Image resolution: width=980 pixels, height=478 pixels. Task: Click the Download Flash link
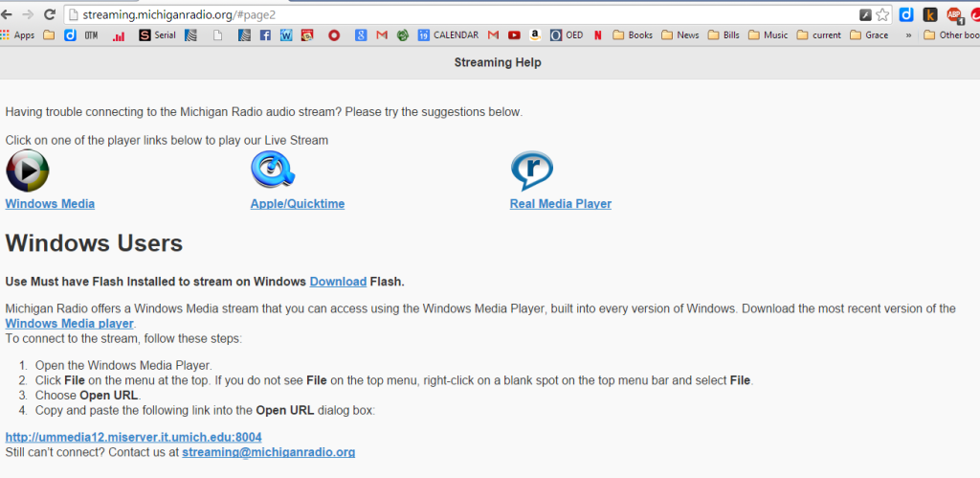click(338, 282)
